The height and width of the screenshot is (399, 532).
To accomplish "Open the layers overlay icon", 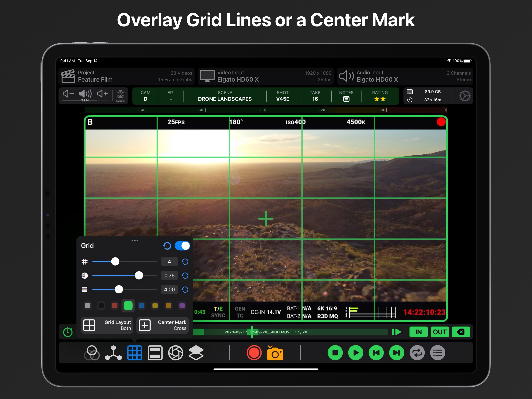I will pyautogui.click(x=196, y=353).
